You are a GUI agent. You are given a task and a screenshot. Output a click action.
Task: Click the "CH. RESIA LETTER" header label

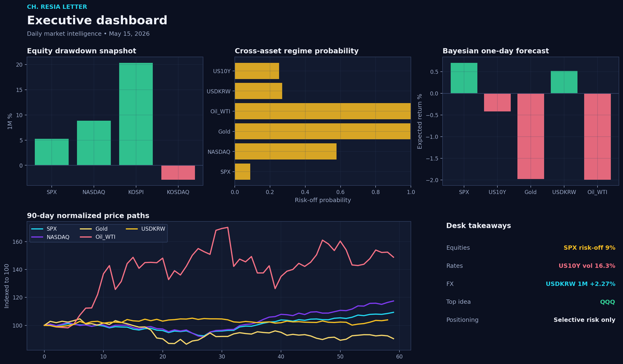57,7
